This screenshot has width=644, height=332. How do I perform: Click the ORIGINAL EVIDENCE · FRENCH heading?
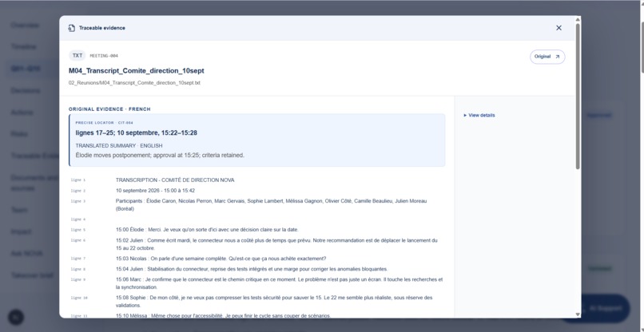click(x=109, y=109)
